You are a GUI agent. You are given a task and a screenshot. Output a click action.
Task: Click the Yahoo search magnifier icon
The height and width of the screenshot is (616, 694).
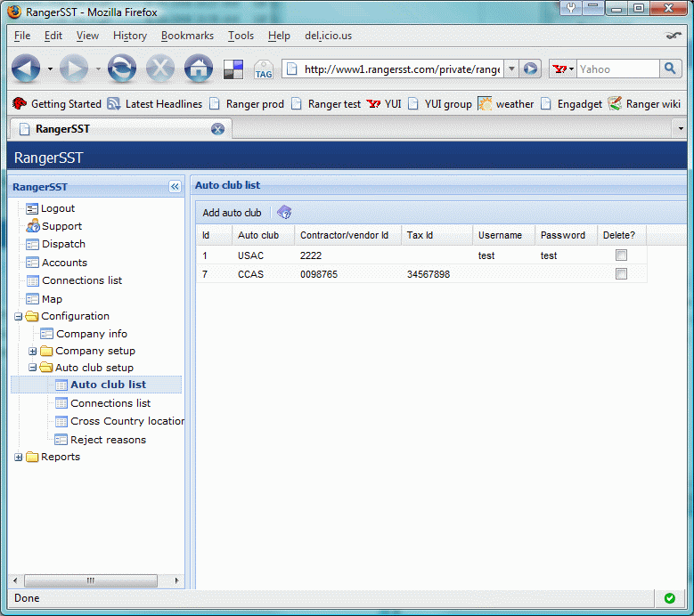[670, 69]
